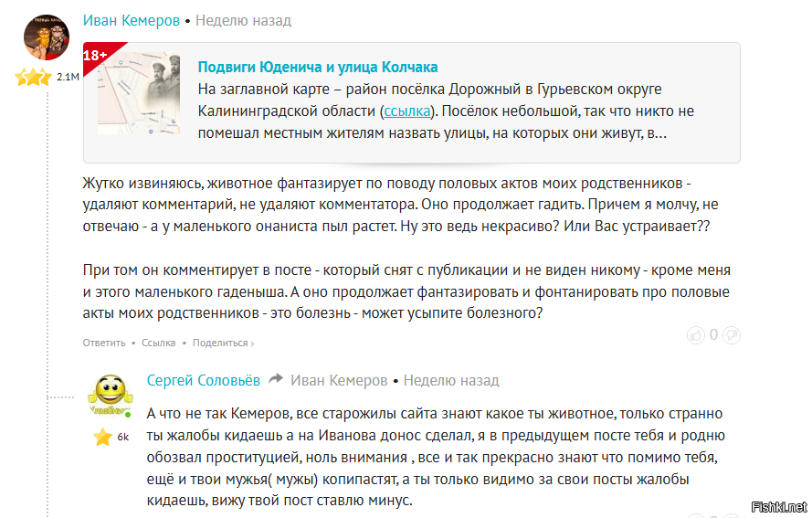
Task: Click the 18+ age badge on preview
Action: (96, 55)
